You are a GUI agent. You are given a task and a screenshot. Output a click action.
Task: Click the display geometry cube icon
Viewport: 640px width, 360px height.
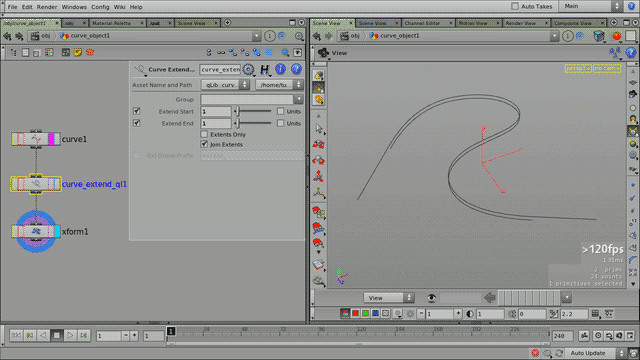tap(599, 36)
